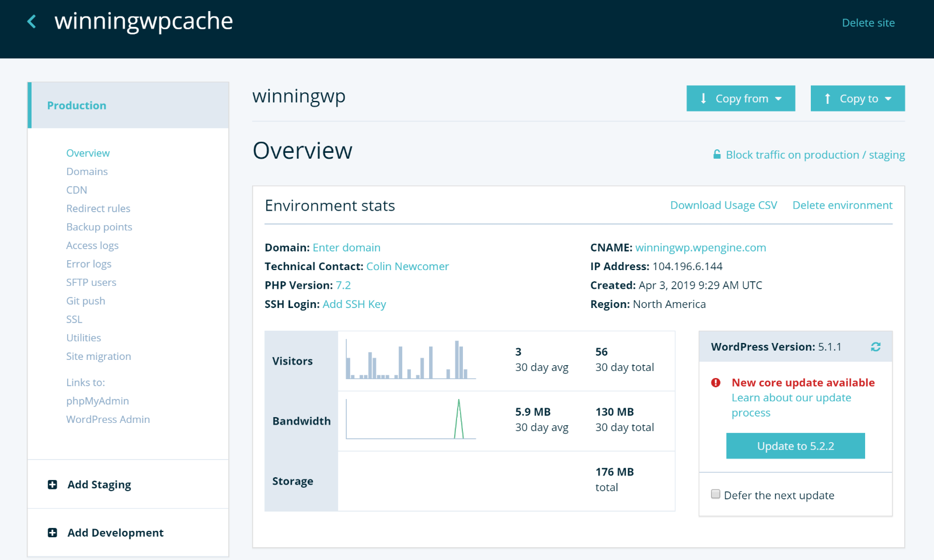
Task: Click the plus icon beside Add Development
Action: pyautogui.click(x=53, y=533)
